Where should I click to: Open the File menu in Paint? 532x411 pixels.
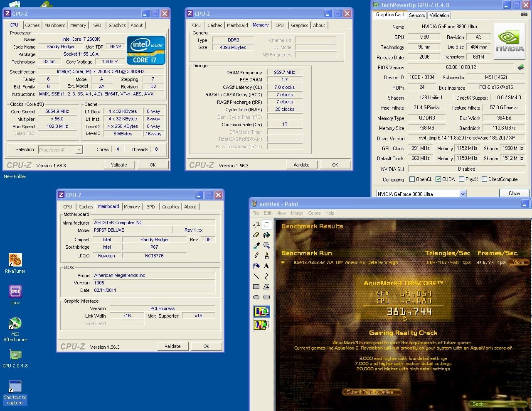256,213
